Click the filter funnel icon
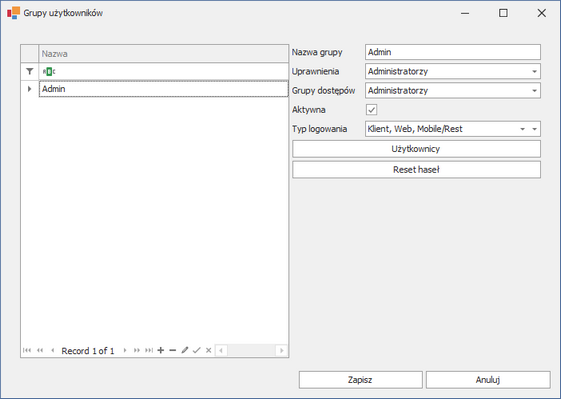Image resolution: width=561 pixels, height=399 pixels. pyautogui.click(x=30, y=72)
